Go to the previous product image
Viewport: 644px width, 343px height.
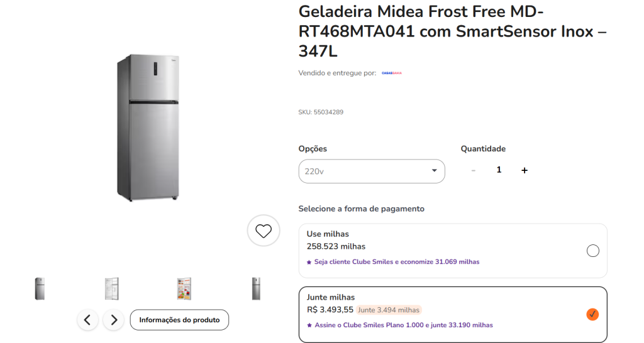click(87, 320)
